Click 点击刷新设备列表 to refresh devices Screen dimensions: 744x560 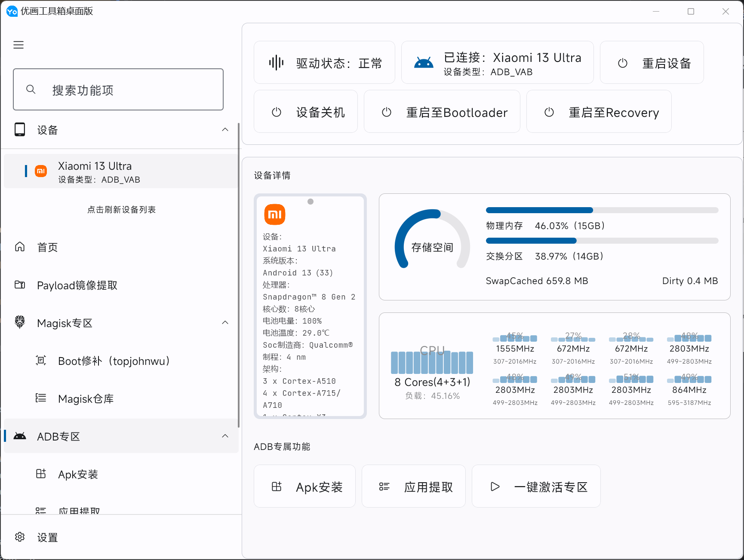121,210
